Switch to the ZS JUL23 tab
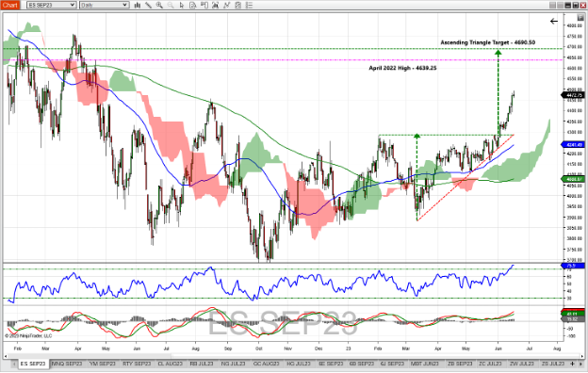This screenshot has width=588, height=373. click(553, 364)
